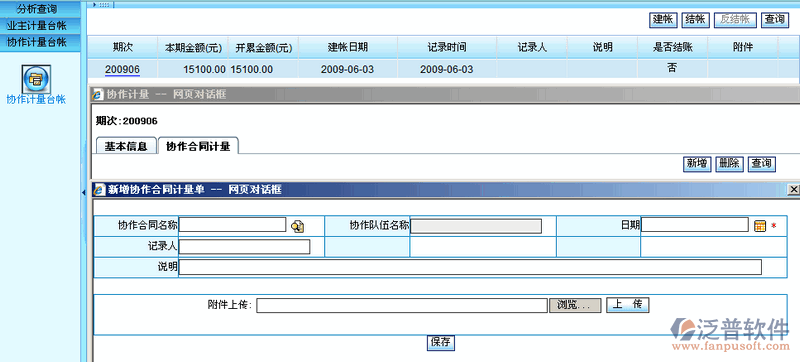
Task: Click the IE icon of 协作计量 dialog
Action: [98, 94]
